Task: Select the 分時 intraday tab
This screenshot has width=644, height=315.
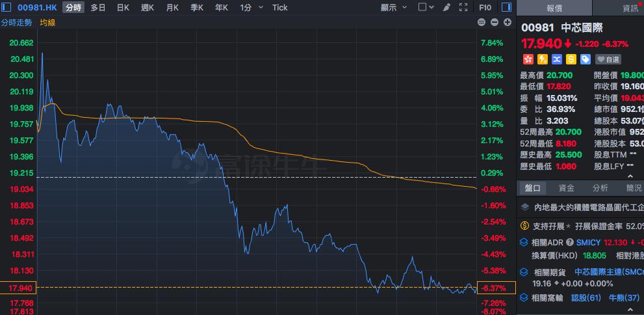Action: point(73,7)
